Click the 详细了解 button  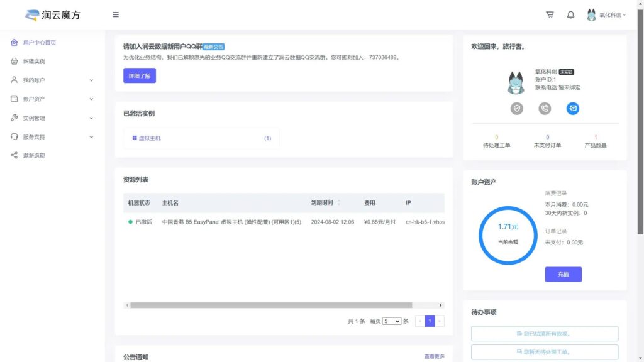pos(139,76)
